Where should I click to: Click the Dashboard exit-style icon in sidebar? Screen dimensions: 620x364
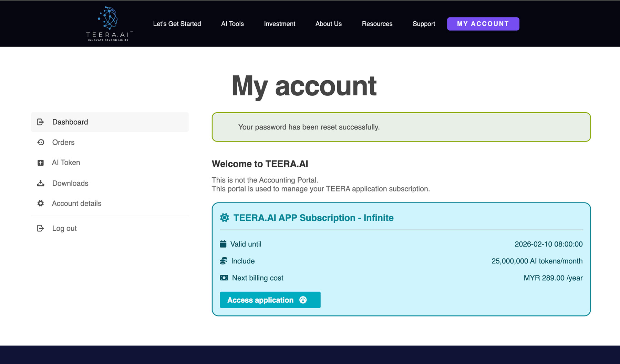click(41, 122)
